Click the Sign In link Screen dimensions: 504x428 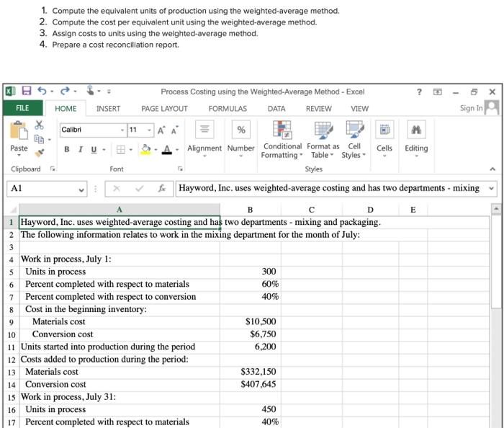(x=471, y=108)
